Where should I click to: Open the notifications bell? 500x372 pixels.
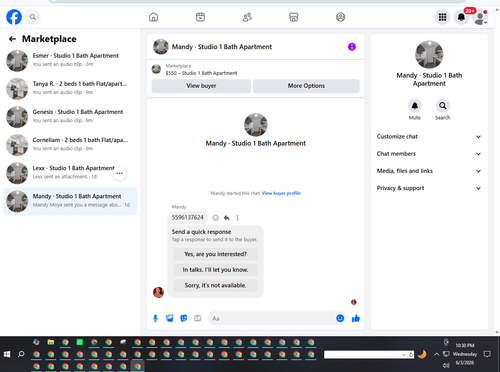point(461,17)
